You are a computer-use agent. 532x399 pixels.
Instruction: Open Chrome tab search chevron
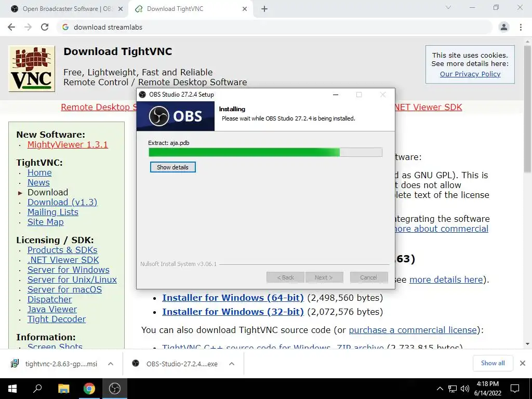pyautogui.click(x=448, y=7)
